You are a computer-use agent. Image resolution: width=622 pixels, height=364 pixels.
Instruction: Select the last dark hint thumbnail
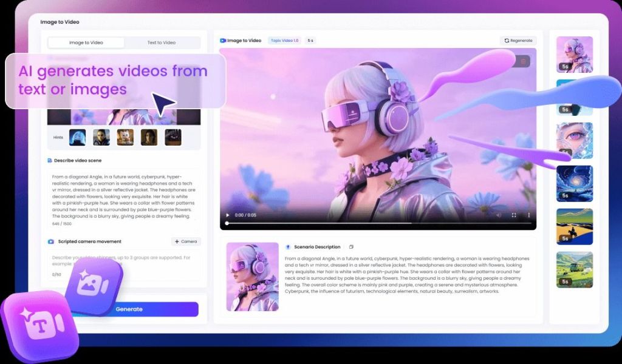pos(173,137)
